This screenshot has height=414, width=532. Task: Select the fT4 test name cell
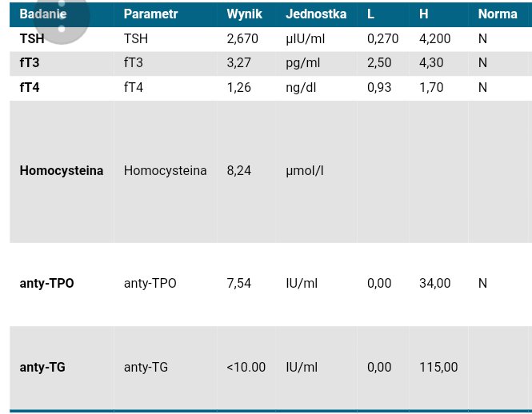click(30, 88)
